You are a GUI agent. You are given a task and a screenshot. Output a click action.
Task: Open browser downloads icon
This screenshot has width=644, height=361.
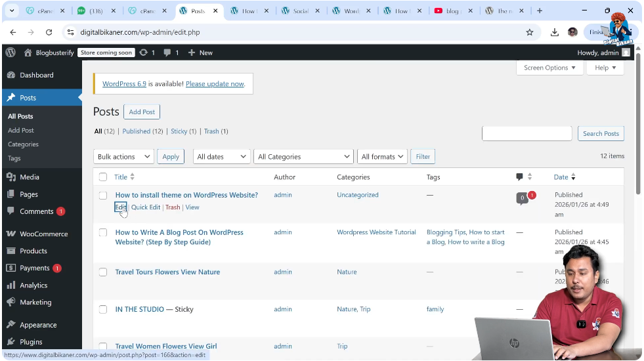click(x=555, y=32)
